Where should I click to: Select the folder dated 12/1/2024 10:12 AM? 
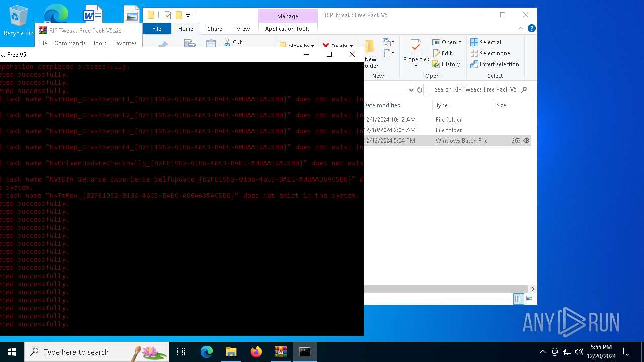tap(447, 120)
